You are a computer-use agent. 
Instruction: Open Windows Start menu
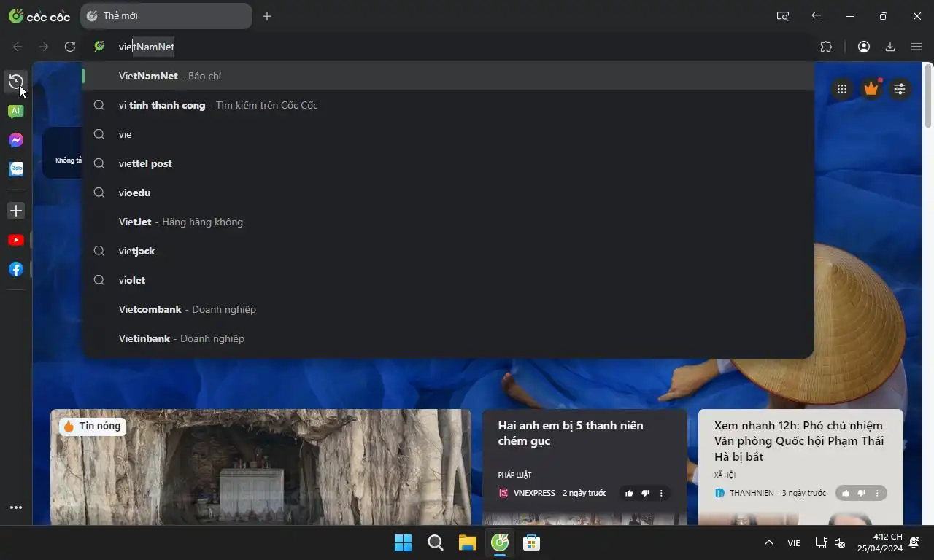coord(403,542)
